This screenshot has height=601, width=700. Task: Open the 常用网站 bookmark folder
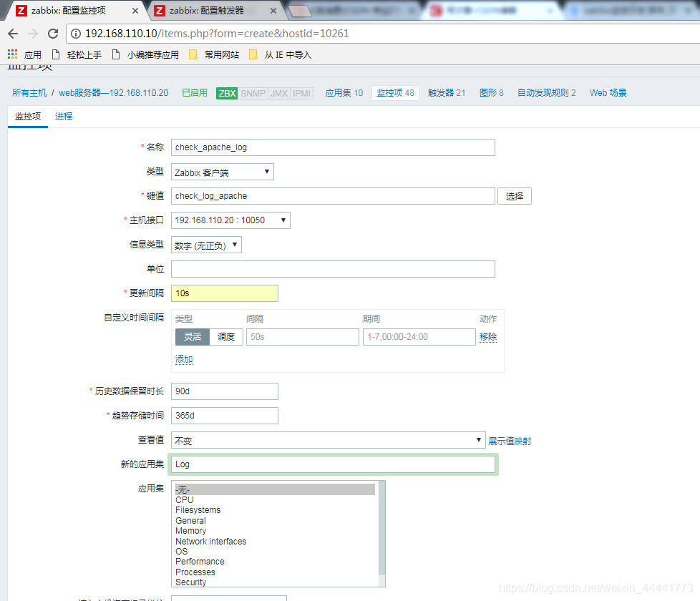[214, 54]
